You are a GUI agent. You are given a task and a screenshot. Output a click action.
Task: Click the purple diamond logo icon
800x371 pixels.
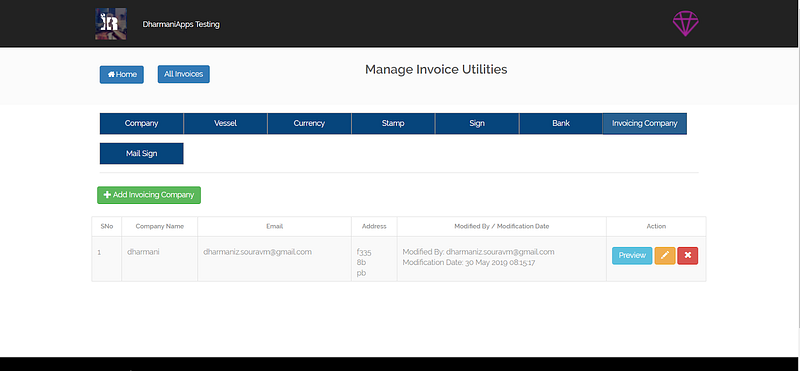[685, 23]
